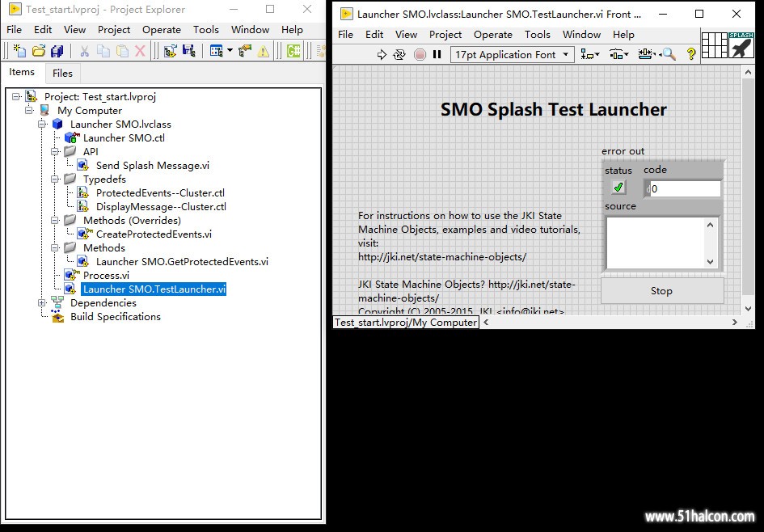Click the error out source text box

tap(656, 243)
